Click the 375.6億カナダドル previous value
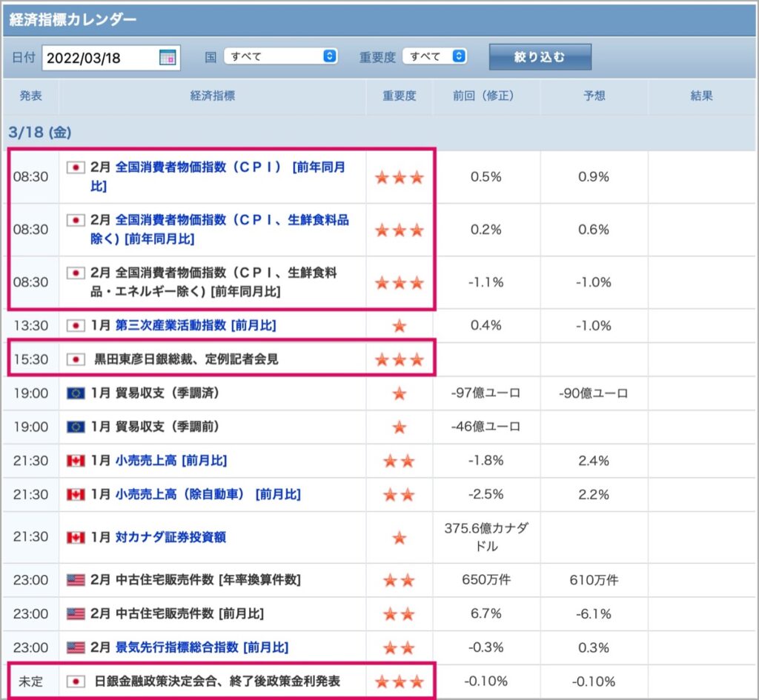Viewport: 759px width, 700px height. pos(486,537)
